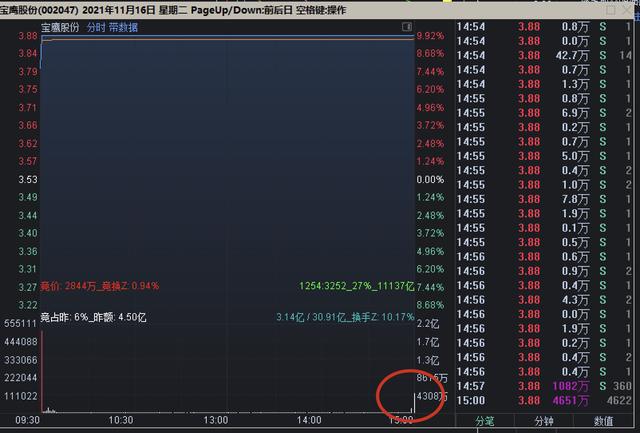Select the 2.2亿 amount axis label
The image size is (640, 433).
(428, 324)
